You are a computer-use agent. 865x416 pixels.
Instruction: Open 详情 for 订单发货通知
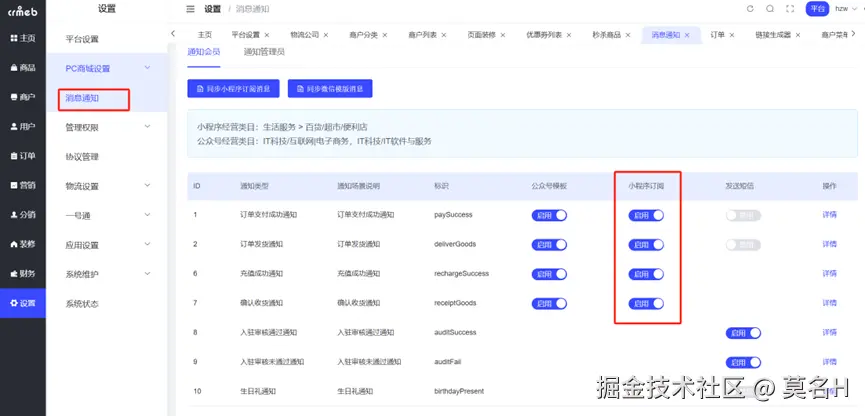[829, 244]
